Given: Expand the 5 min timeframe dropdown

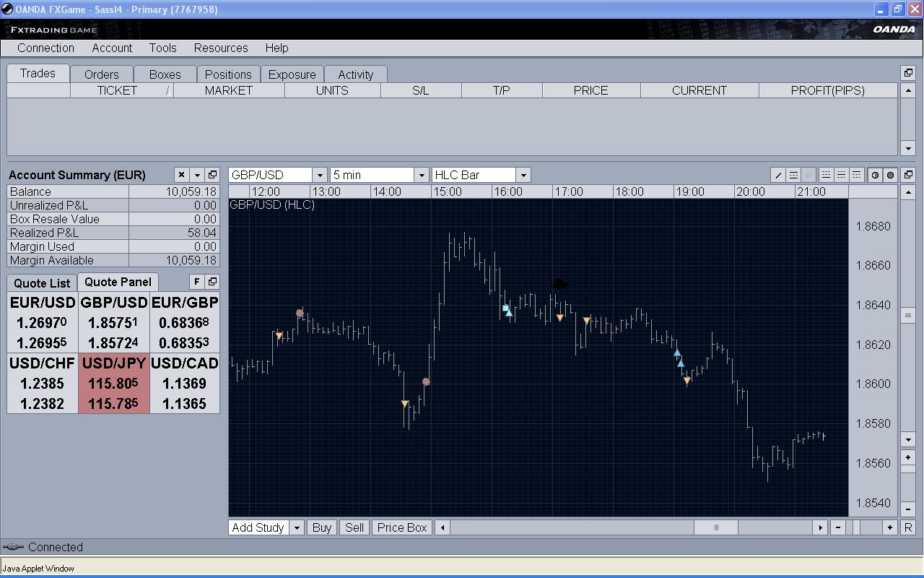Looking at the screenshot, I should point(422,175).
